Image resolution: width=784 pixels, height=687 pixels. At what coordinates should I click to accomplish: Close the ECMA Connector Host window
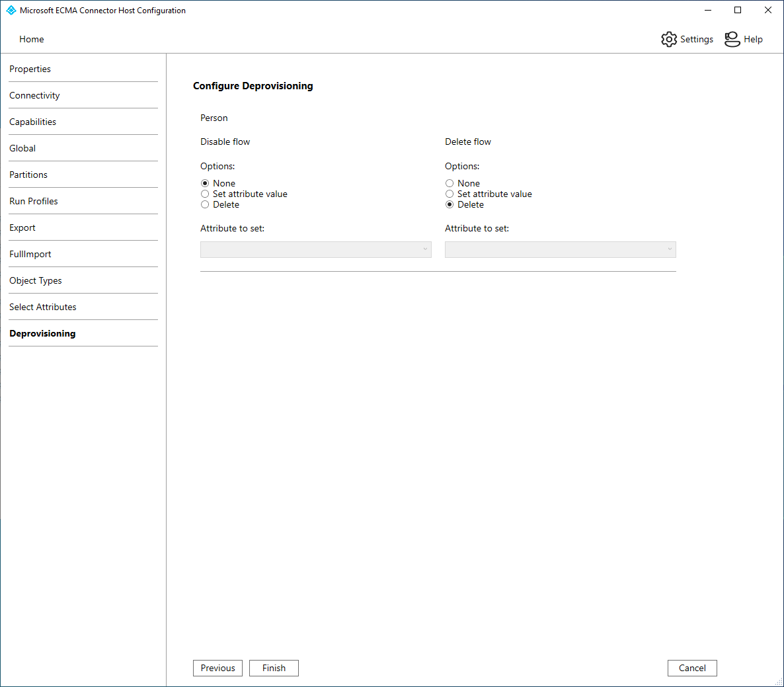[x=768, y=10]
